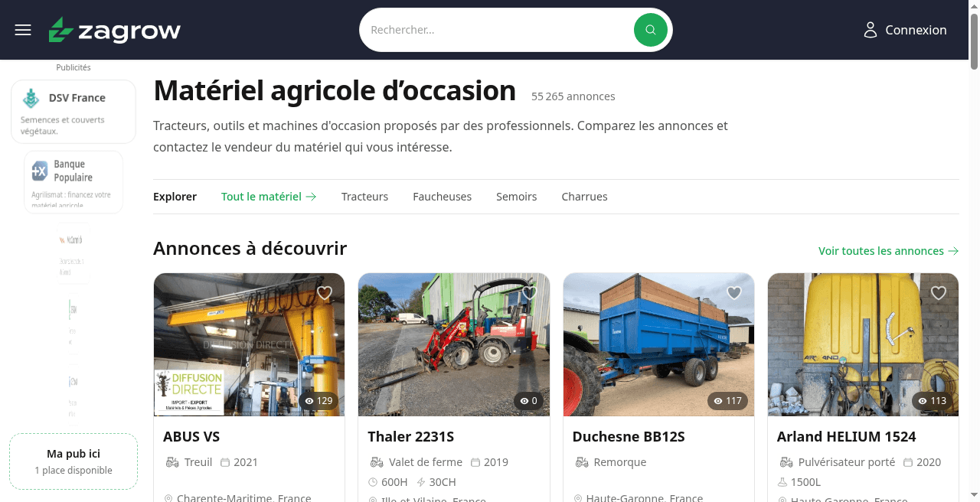980x502 pixels.
Task: Open the Thaler red loader photo
Action: point(454,344)
